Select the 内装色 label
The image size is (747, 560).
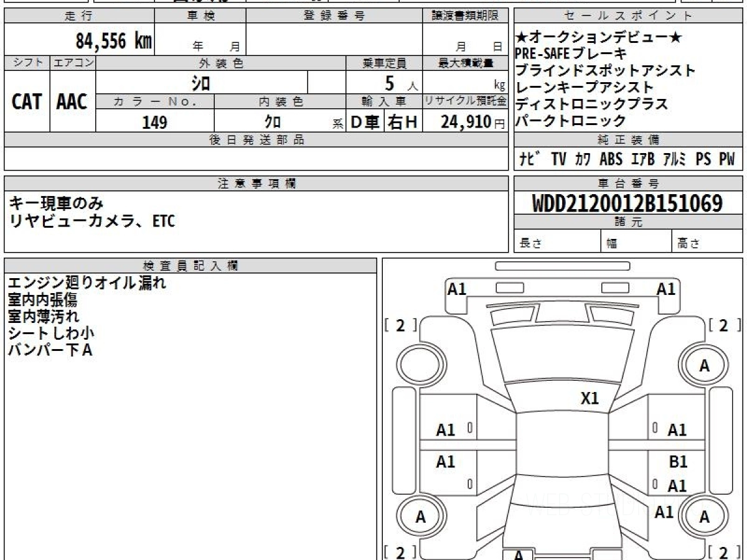coord(280,101)
